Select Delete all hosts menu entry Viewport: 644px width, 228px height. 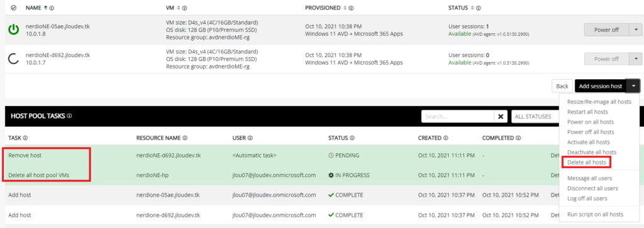click(x=587, y=163)
